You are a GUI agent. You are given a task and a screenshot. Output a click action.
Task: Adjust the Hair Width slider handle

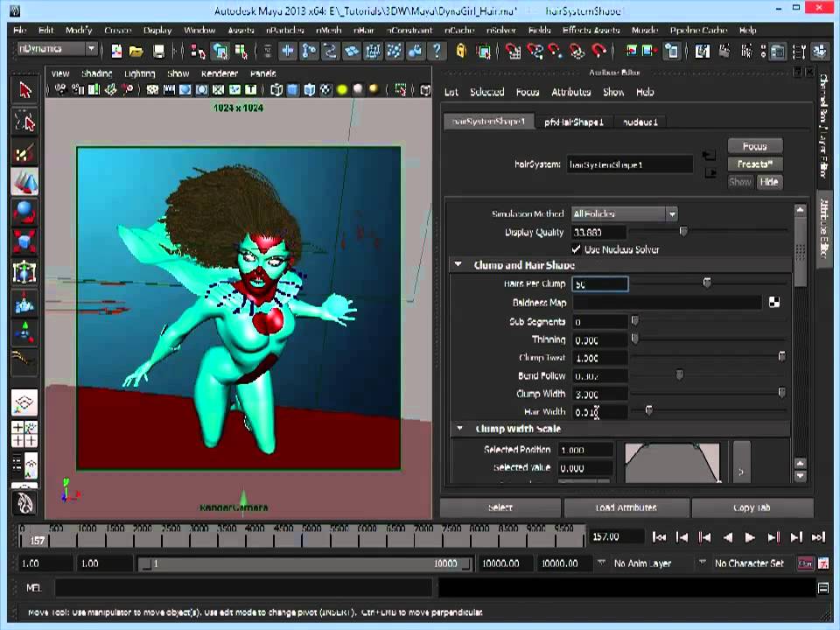click(648, 411)
